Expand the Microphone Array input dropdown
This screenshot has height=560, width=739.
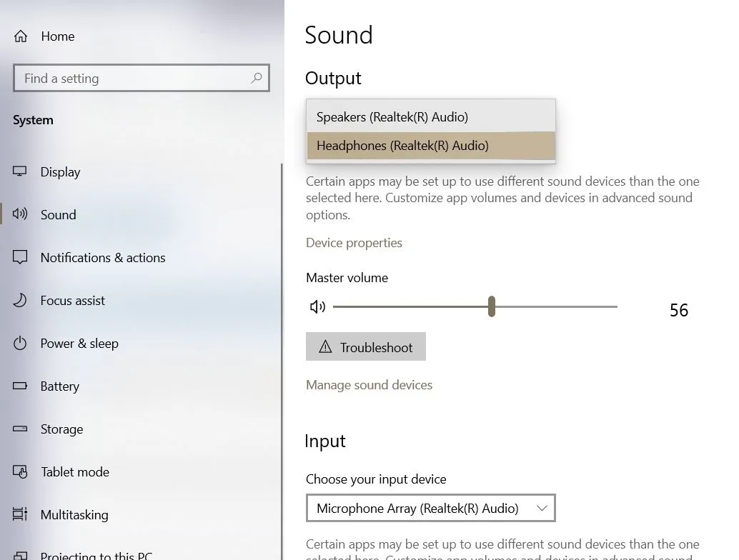tap(430, 509)
